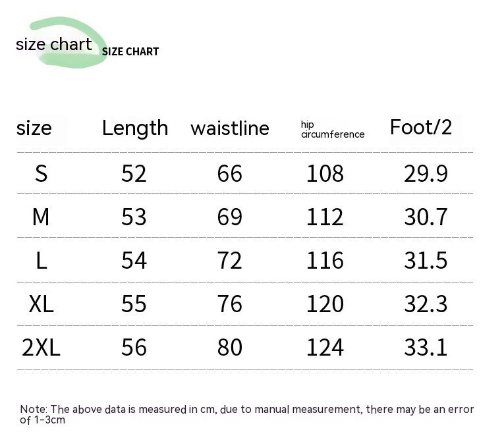Viewport: 504px width, 434px height.
Task: Click the size "2XL" row label
Action: [42, 347]
